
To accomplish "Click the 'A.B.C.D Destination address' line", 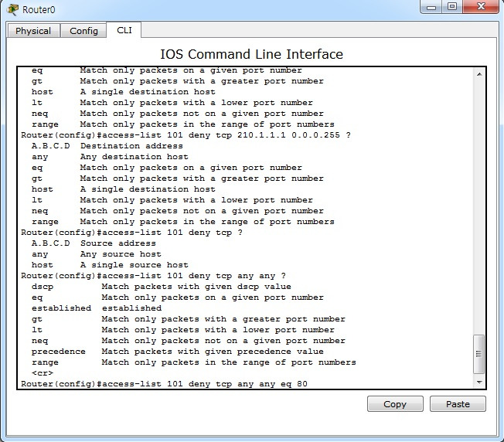I will (107, 146).
